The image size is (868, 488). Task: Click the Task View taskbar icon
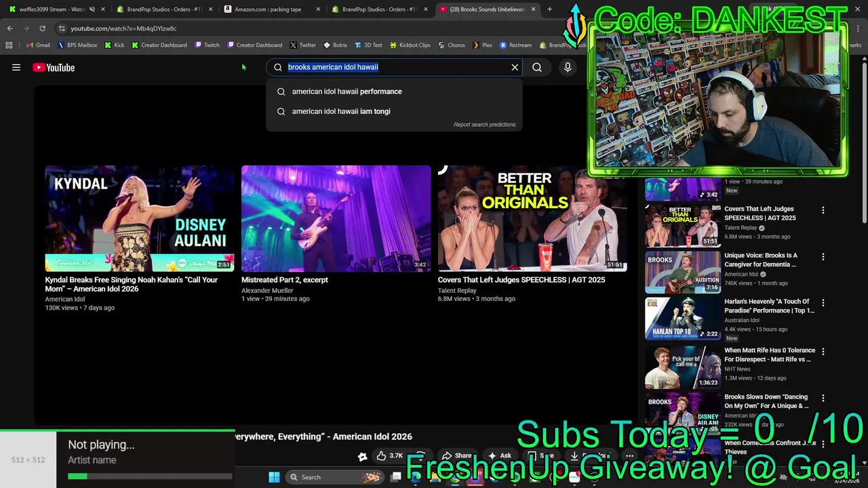[396, 477]
